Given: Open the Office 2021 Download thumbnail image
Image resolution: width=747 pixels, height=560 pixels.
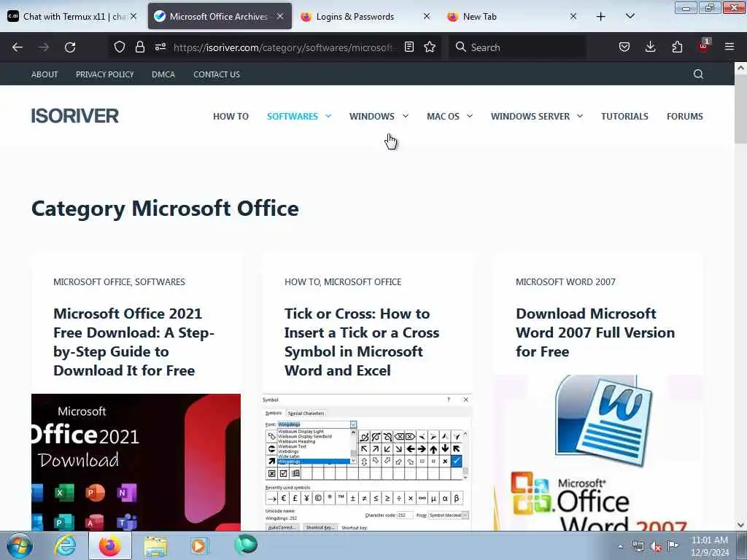Looking at the screenshot, I should (x=136, y=462).
